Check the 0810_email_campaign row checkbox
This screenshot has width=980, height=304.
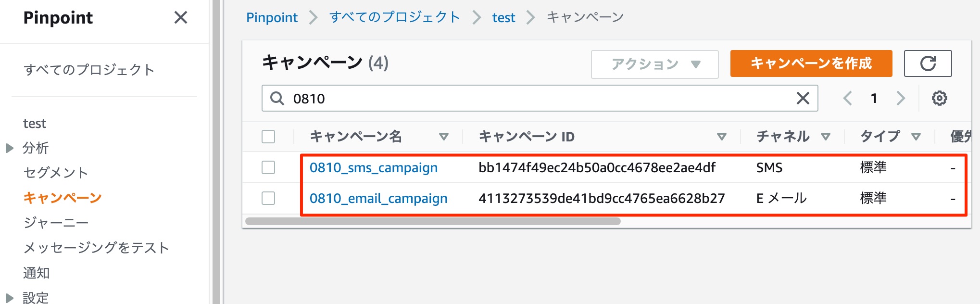point(268,198)
